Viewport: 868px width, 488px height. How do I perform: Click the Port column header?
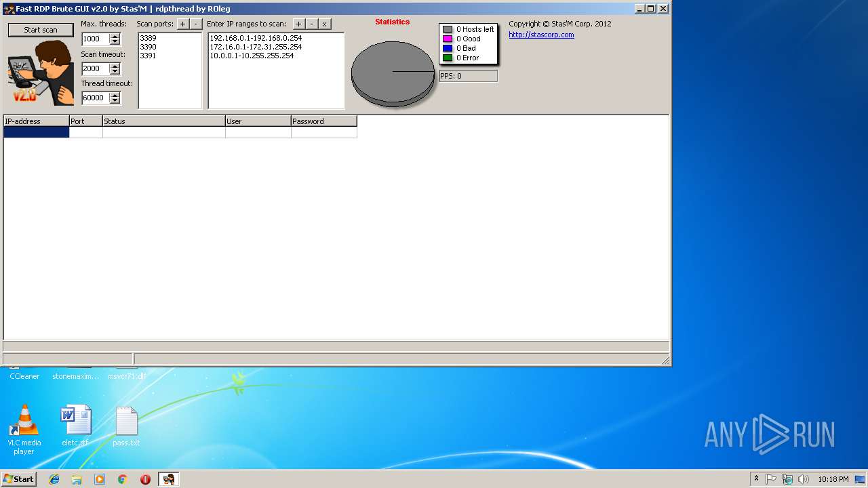86,121
